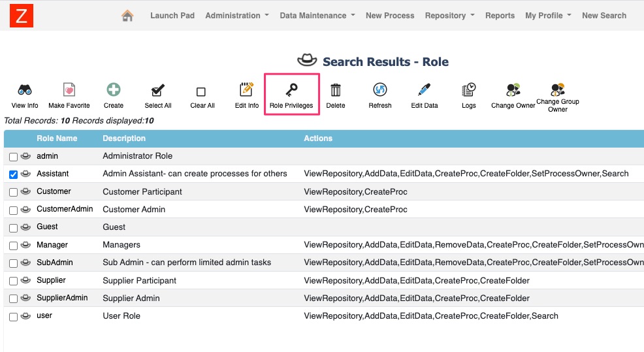Uncheck the Assistant role checkbox

tap(13, 174)
